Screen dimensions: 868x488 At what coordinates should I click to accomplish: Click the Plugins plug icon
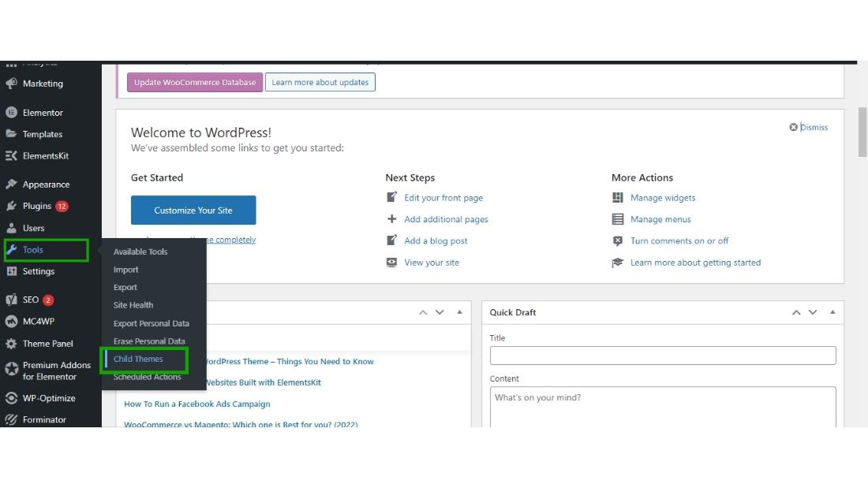click(11, 206)
